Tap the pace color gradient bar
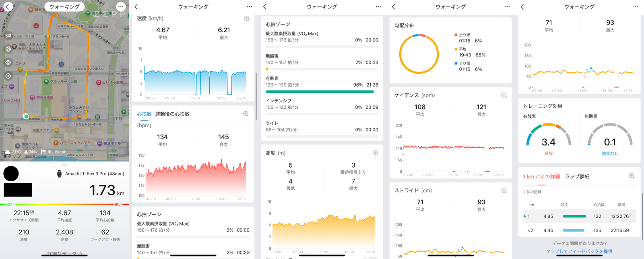 tap(64, 204)
